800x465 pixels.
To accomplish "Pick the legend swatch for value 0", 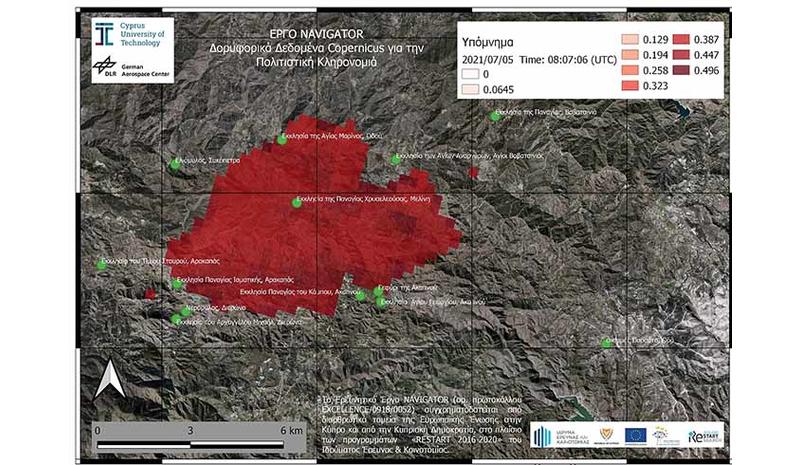I will 470,74.
